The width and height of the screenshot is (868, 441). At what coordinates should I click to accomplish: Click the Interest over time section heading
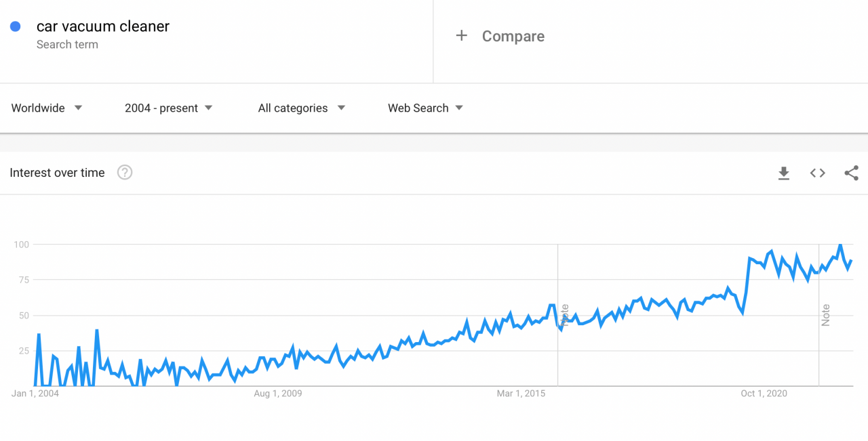(57, 173)
